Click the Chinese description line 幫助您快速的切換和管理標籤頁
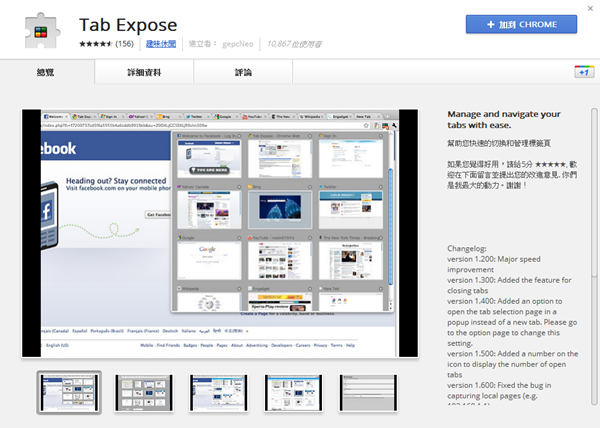 499,143
